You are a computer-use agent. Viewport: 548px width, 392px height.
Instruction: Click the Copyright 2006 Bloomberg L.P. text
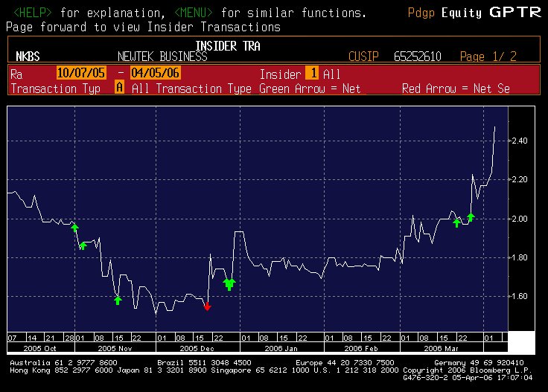click(x=468, y=370)
